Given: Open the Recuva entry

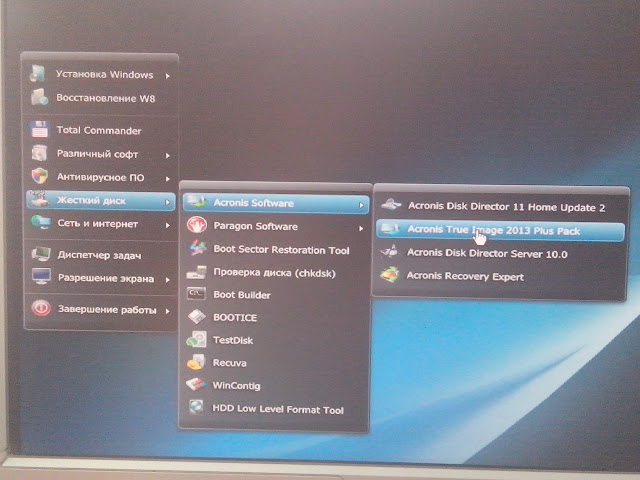Looking at the screenshot, I should [x=276, y=363].
